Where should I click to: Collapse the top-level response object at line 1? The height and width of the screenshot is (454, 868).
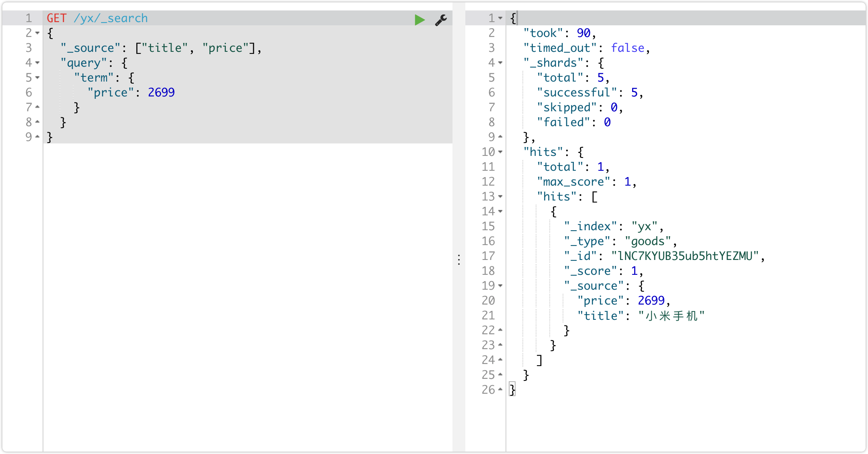[x=500, y=18]
